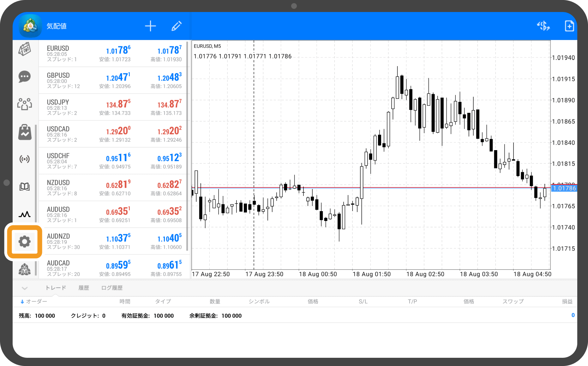Click the current price tag 1.01786
This screenshot has height=366, width=588.
pos(564,188)
